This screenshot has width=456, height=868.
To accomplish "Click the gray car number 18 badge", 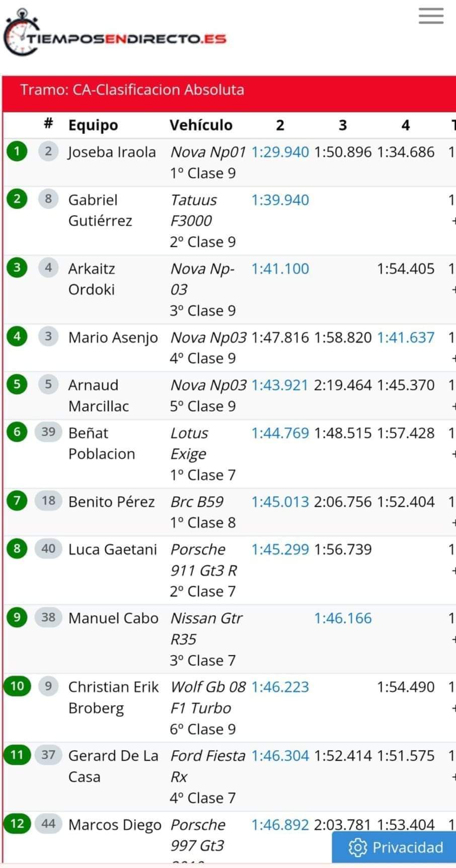I will 48,501.
